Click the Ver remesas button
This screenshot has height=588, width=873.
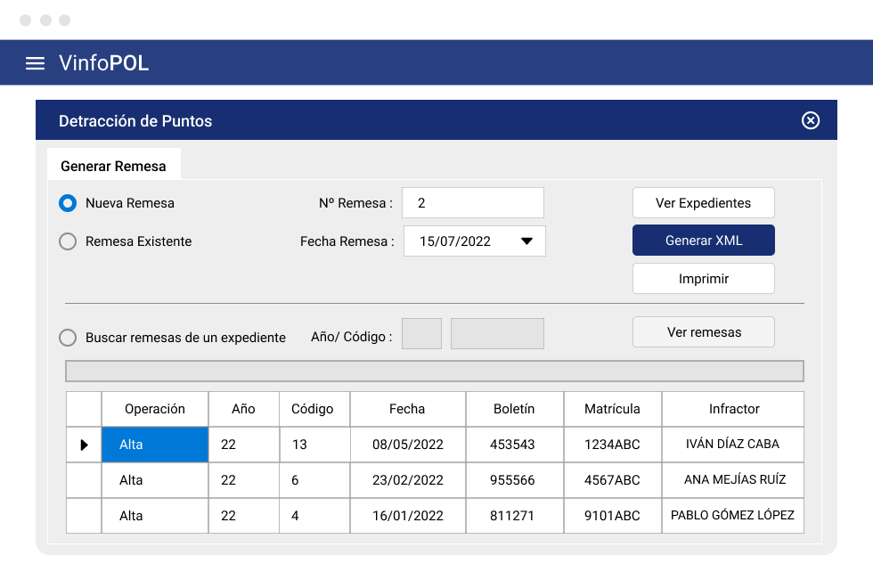703,331
